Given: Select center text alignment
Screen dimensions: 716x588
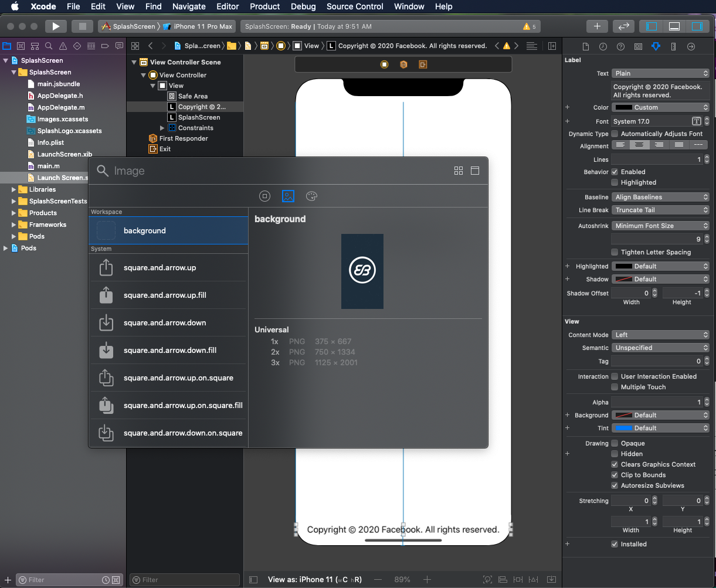Looking at the screenshot, I should 640,145.
